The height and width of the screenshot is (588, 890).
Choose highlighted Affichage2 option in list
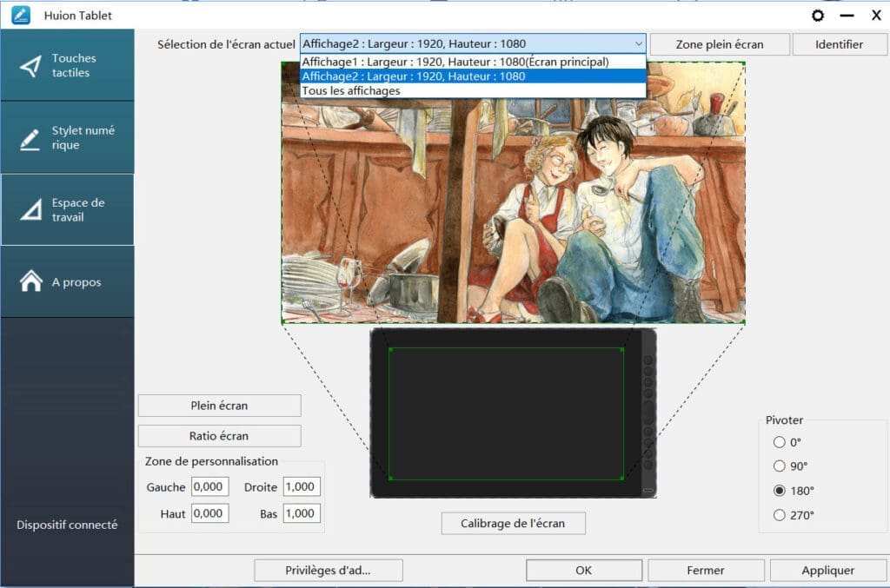point(473,76)
